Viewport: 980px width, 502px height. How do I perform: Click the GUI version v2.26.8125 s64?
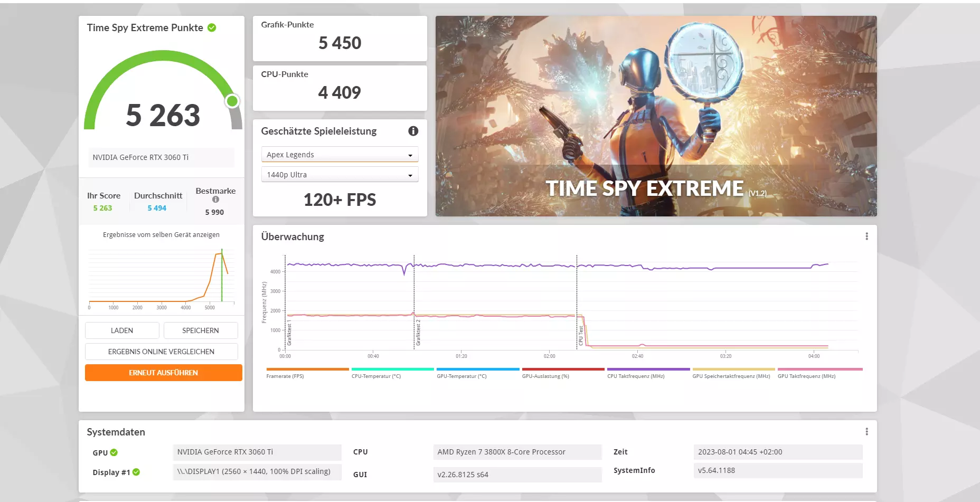pyautogui.click(x=517, y=475)
